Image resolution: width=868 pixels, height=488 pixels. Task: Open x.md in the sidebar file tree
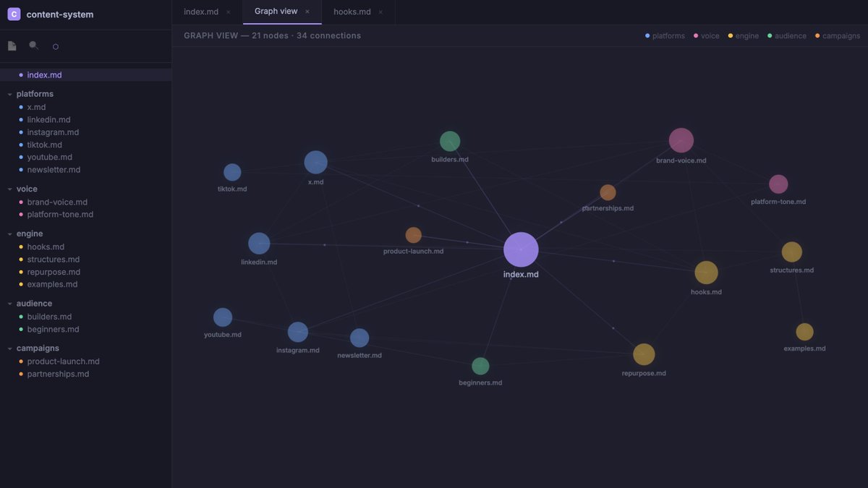click(85, 107)
